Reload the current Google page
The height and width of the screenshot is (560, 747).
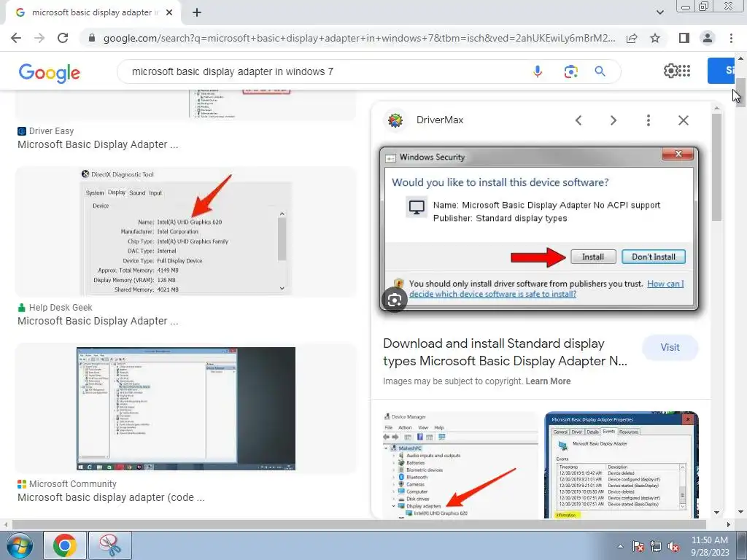[x=63, y=38]
